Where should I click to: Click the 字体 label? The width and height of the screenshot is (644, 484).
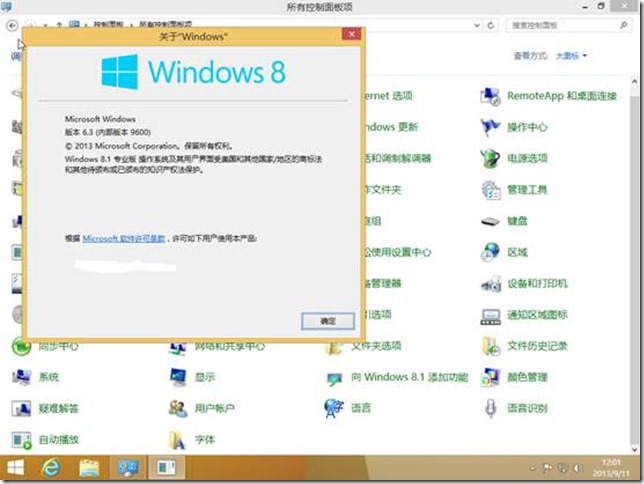[205, 440]
